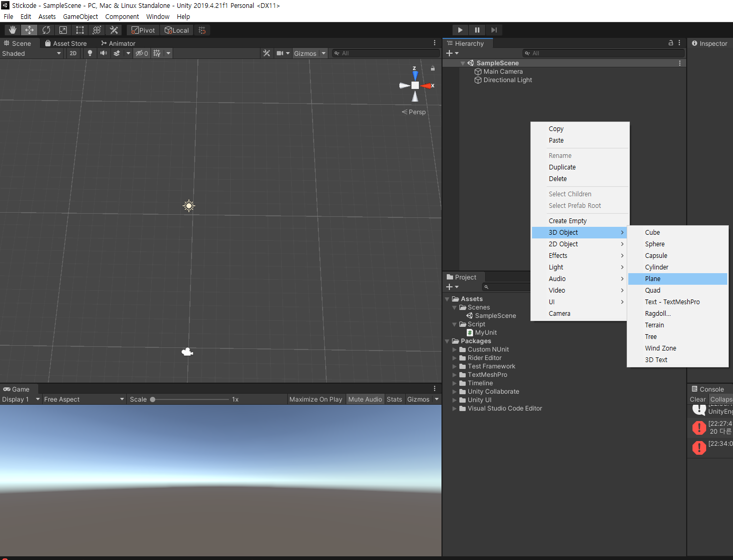The height and width of the screenshot is (560, 733).
Task: Toggle Mute Audio in Game view
Action: click(x=365, y=399)
